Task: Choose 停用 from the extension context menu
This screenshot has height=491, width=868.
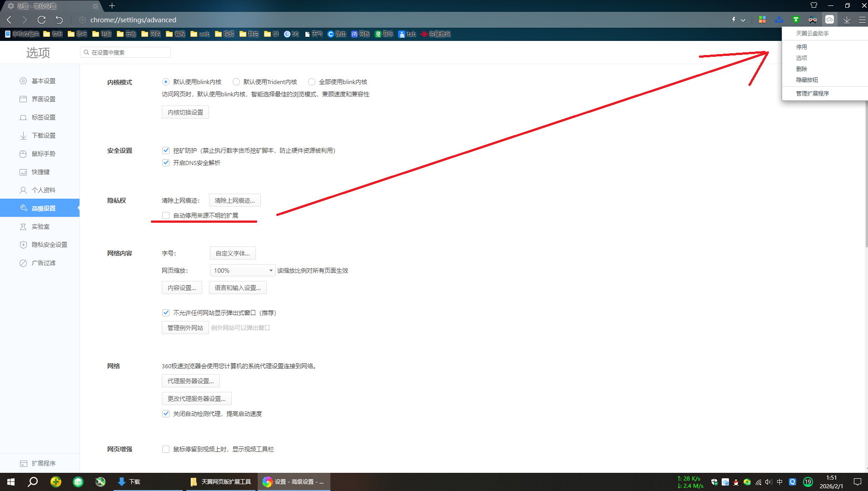Action: (801, 47)
